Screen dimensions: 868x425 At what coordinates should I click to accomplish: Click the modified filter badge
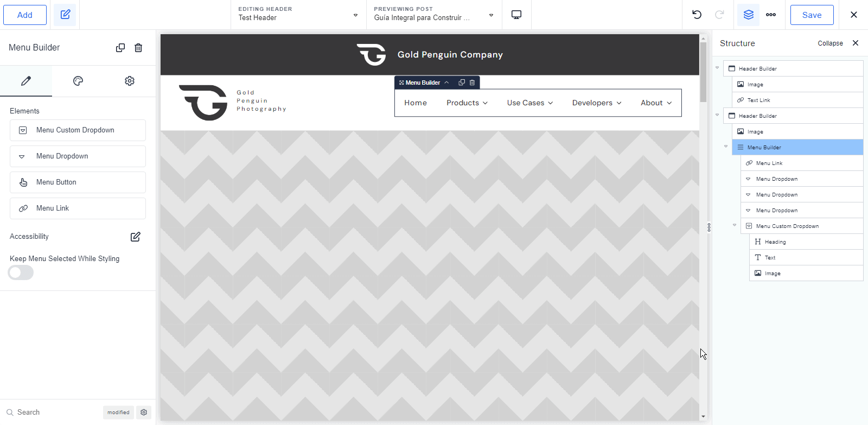tap(118, 413)
